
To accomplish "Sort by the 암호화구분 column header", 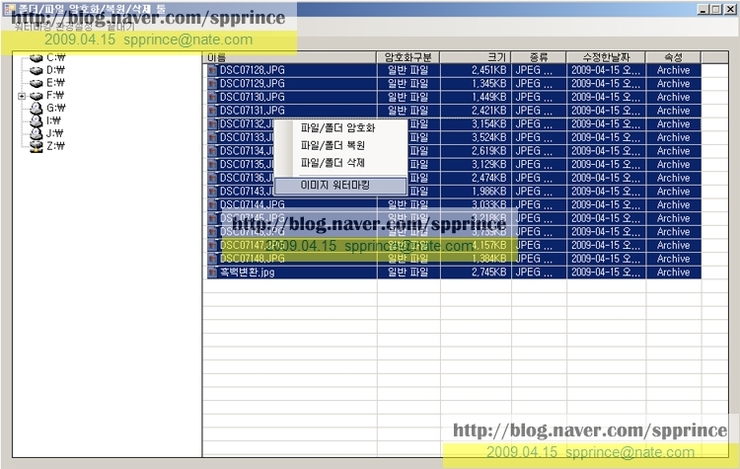I will point(408,58).
